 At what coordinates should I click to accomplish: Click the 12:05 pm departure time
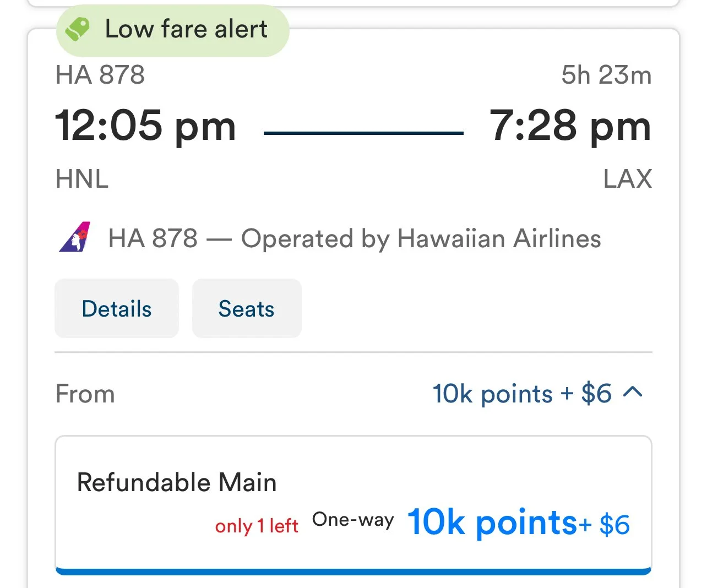tap(145, 126)
